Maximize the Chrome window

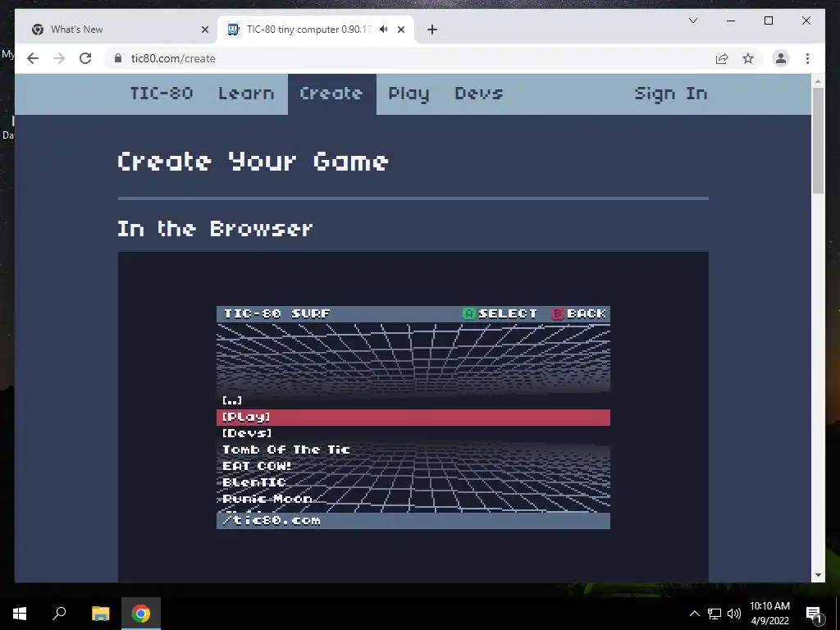[768, 21]
